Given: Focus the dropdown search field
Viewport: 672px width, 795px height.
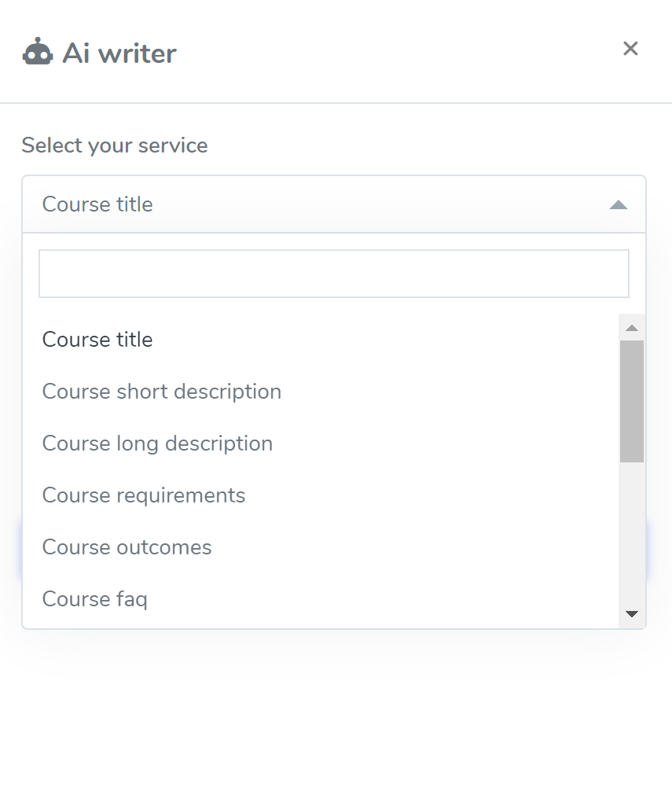Looking at the screenshot, I should (x=334, y=274).
